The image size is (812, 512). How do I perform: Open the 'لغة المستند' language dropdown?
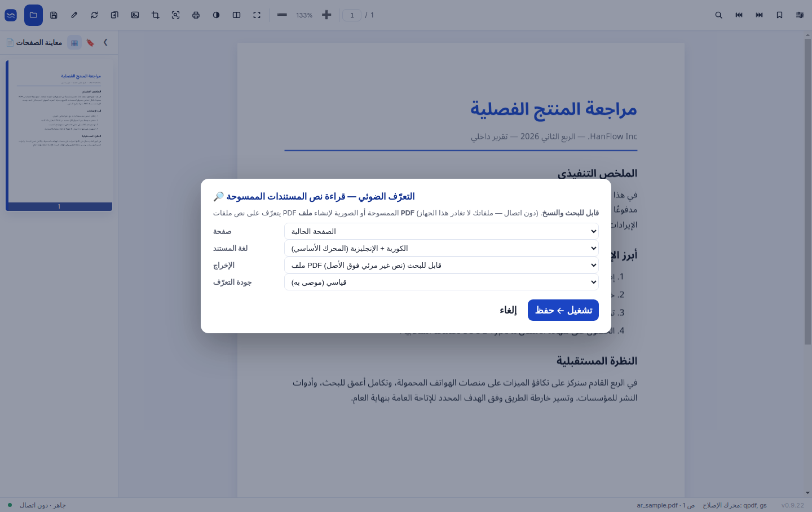click(442, 248)
